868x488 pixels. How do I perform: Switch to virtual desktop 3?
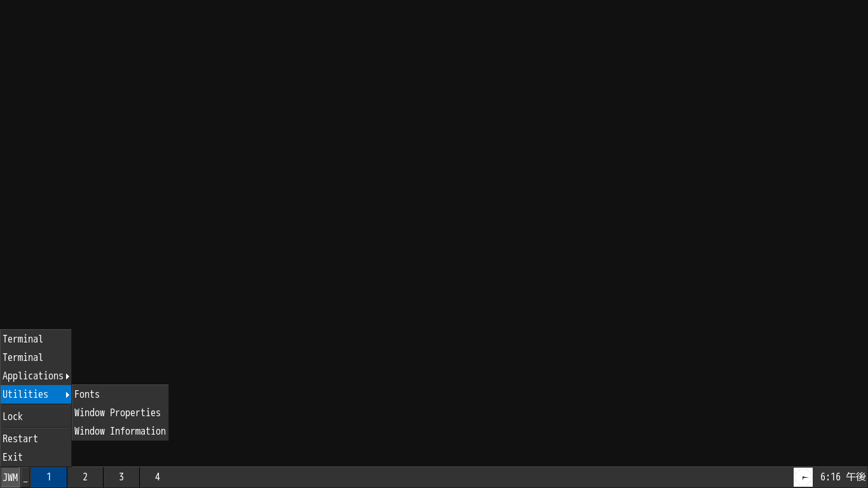[x=121, y=477]
